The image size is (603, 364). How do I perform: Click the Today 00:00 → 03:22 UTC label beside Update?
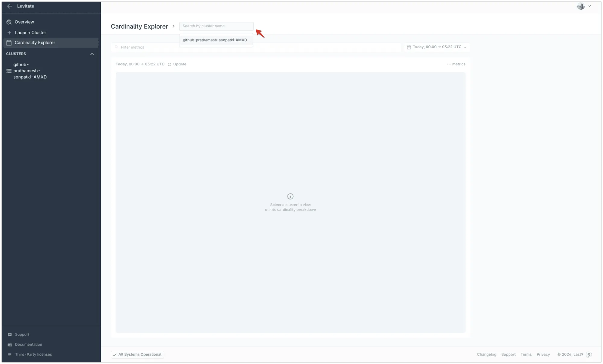[x=140, y=64]
